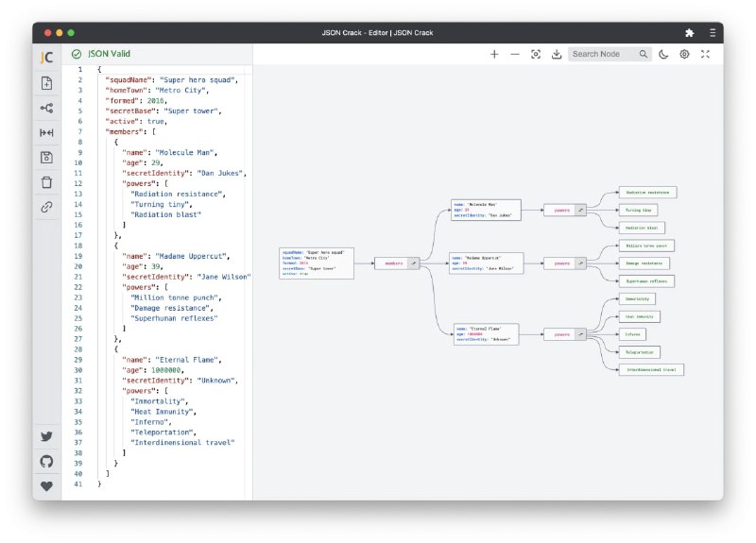Click the rotate layout icon in sidebar
This screenshot has height=543, width=756.
(x=46, y=108)
